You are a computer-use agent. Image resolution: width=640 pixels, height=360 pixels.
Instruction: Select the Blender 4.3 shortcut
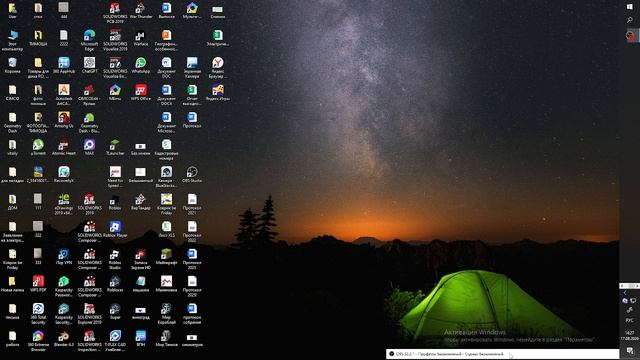pos(64,339)
